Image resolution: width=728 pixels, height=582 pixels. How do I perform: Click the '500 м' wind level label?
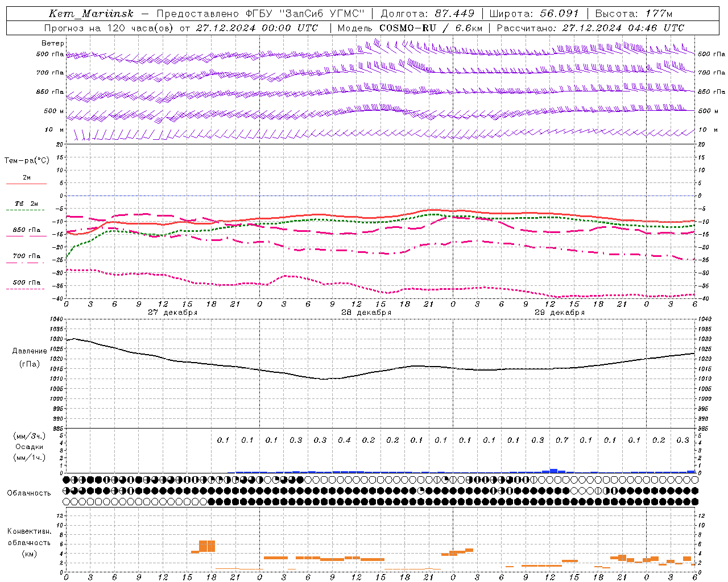[x=54, y=111]
